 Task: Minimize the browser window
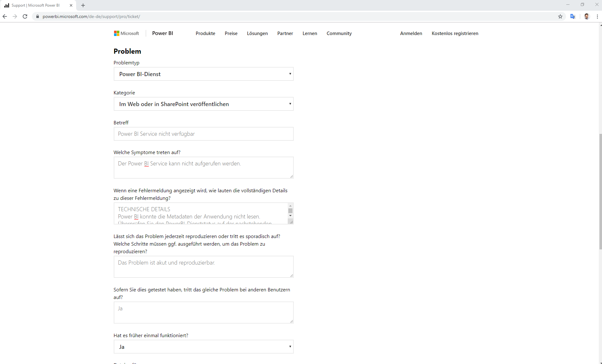pyautogui.click(x=568, y=5)
